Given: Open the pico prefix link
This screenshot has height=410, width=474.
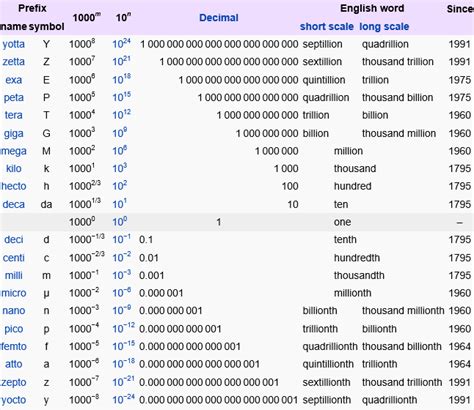Looking at the screenshot, I should pyautogui.click(x=14, y=329).
